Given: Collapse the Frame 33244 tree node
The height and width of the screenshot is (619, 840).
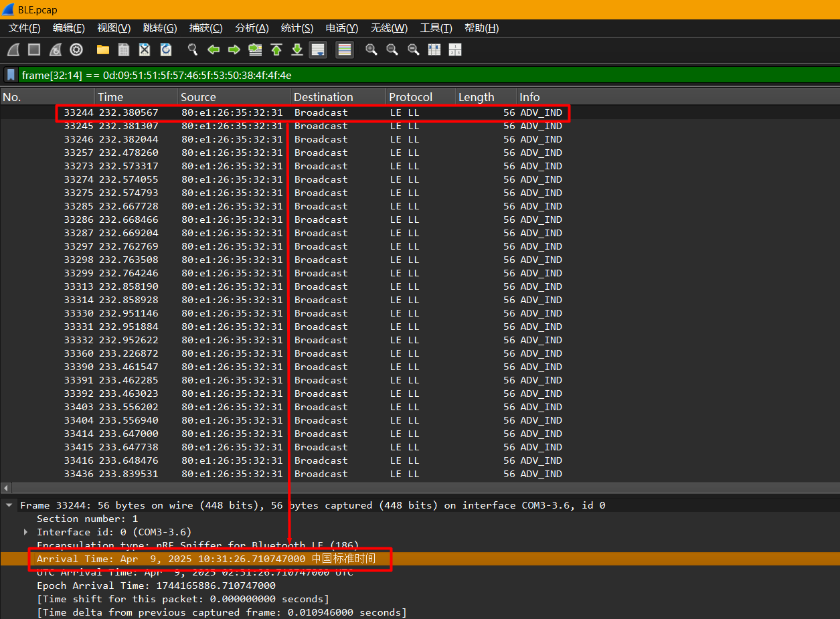Looking at the screenshot, I should (x=9, y=505).
